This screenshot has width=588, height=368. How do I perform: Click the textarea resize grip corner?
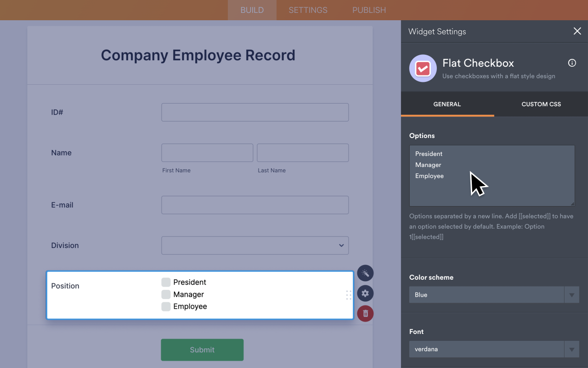coord(572,203)
